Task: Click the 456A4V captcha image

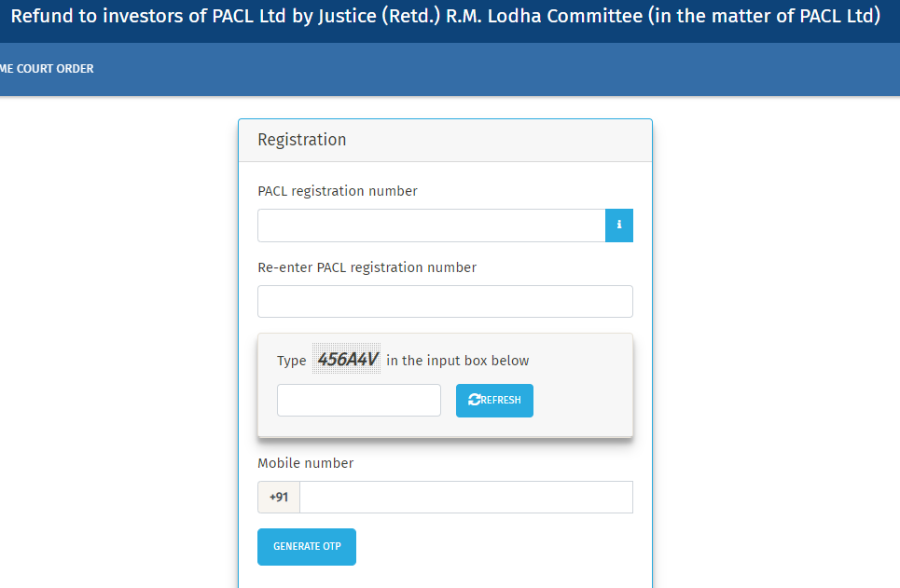Action: (x=347, y=360)
